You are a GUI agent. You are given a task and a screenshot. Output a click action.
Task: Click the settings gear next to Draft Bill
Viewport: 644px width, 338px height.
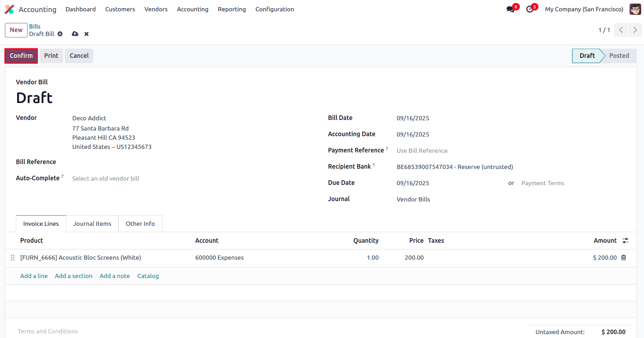60,34
